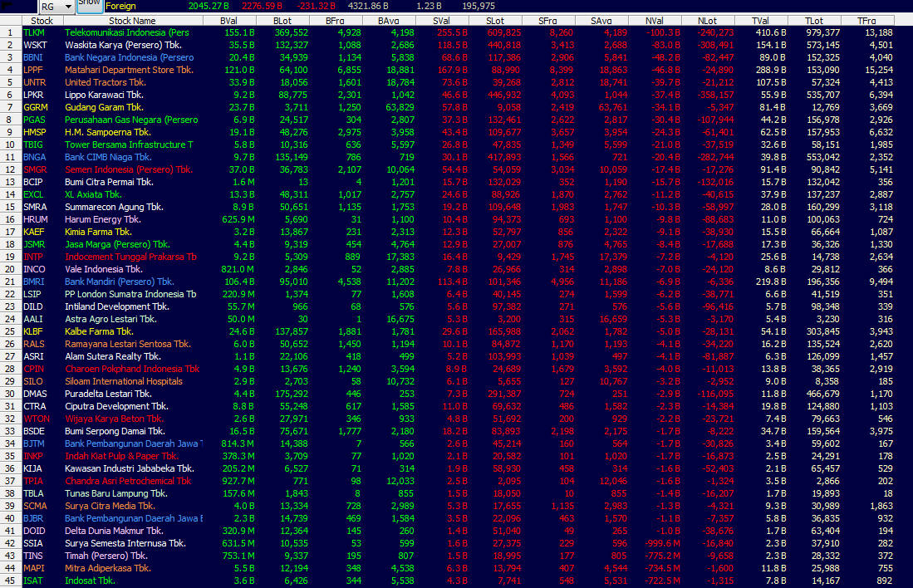Select the UNTR stock code
913x588 pixels.
35,83
